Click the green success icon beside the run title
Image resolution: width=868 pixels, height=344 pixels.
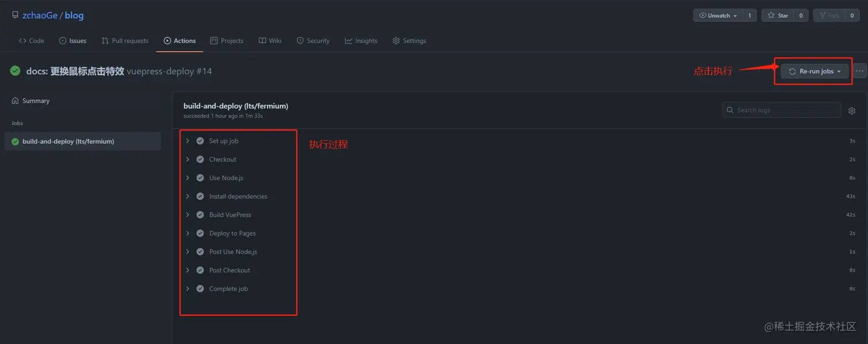(15, 71)
